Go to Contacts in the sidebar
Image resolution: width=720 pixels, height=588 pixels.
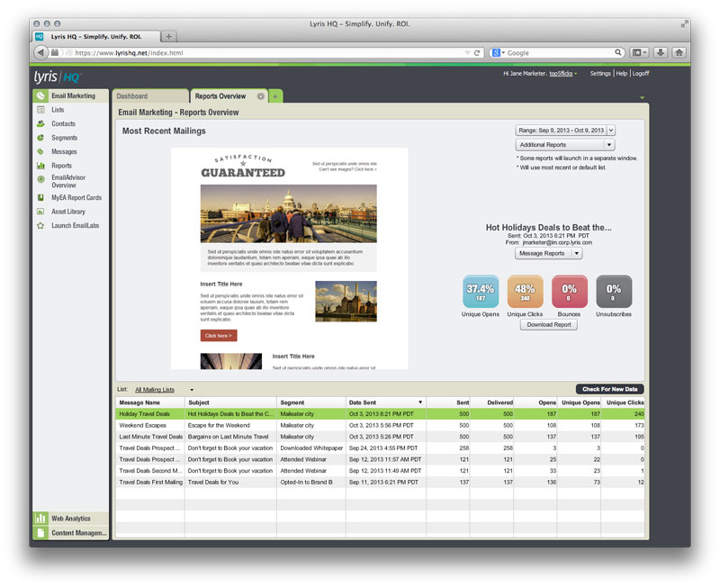pos(63,123)
